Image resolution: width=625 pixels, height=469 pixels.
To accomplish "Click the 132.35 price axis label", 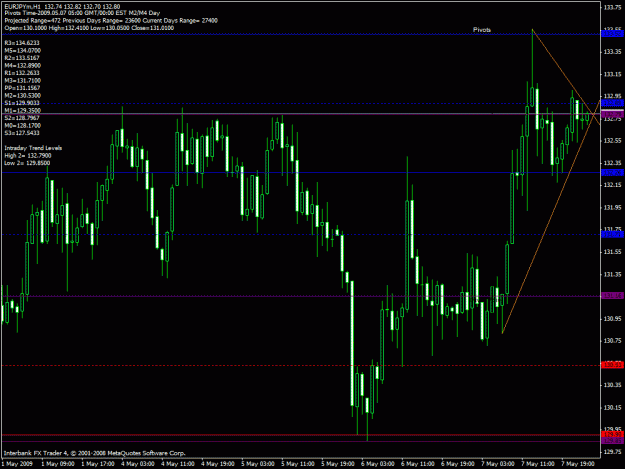I will 612,163.
